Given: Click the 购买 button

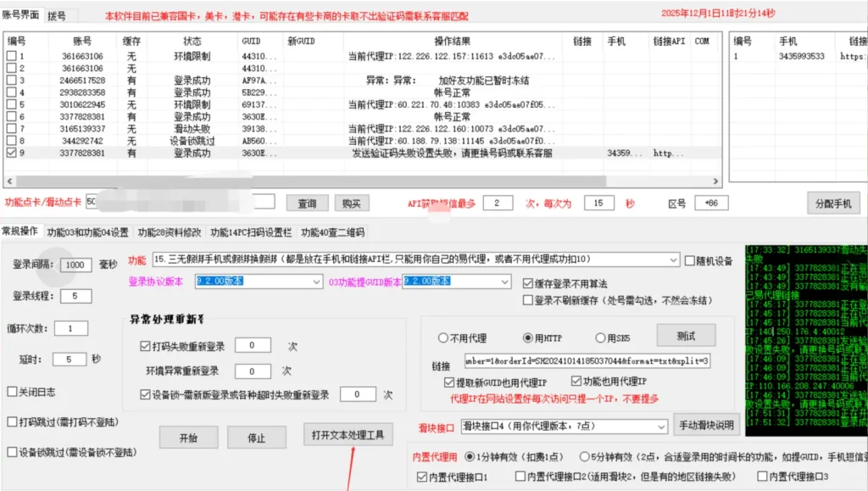Looking at the screenshot, I should (x=352, y=203).
